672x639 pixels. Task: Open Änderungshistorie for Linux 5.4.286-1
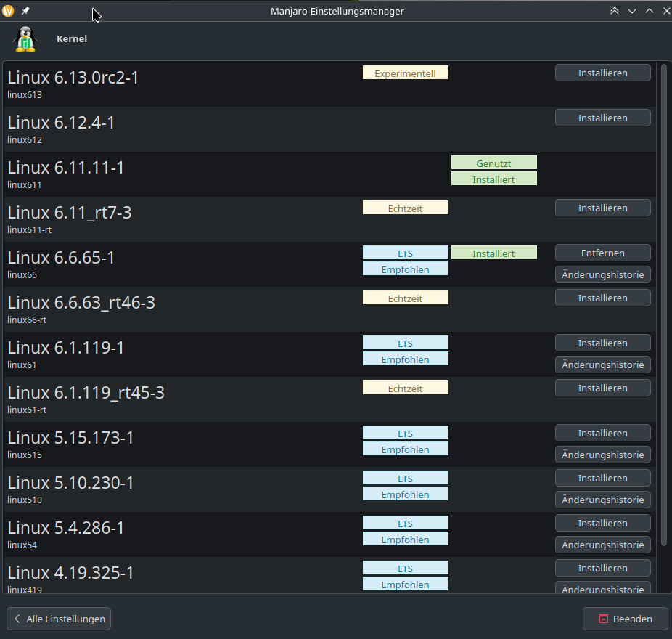point(602,545)
